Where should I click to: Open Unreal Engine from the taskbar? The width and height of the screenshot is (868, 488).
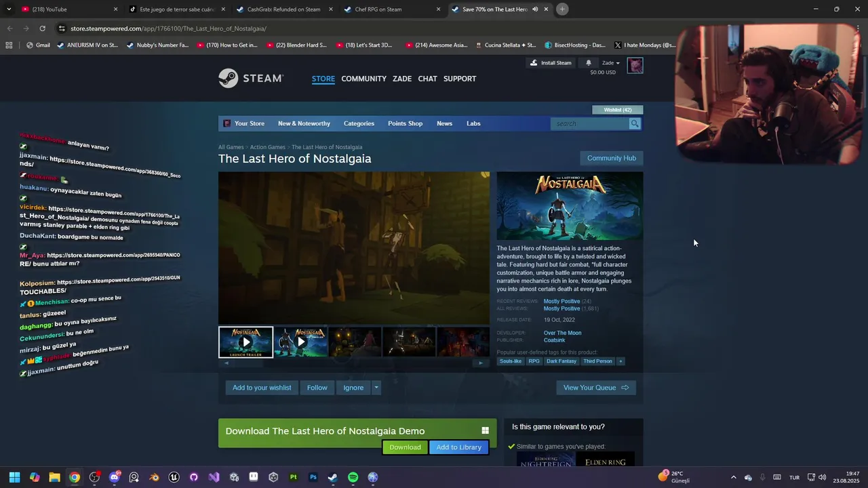(x=174, y=477)
